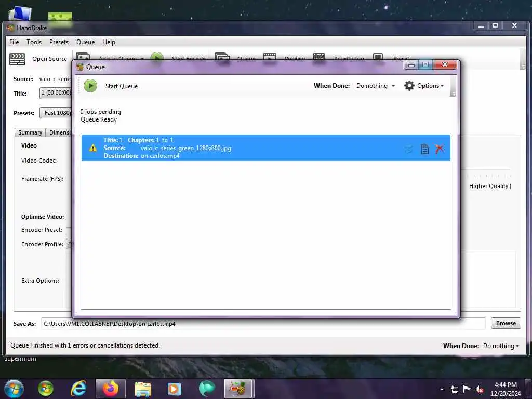This screenshot has height=399, width=532.
Task: Switch to the Summary tab in HandBrake
Action: pyautogui.click(x=30, y=132)
